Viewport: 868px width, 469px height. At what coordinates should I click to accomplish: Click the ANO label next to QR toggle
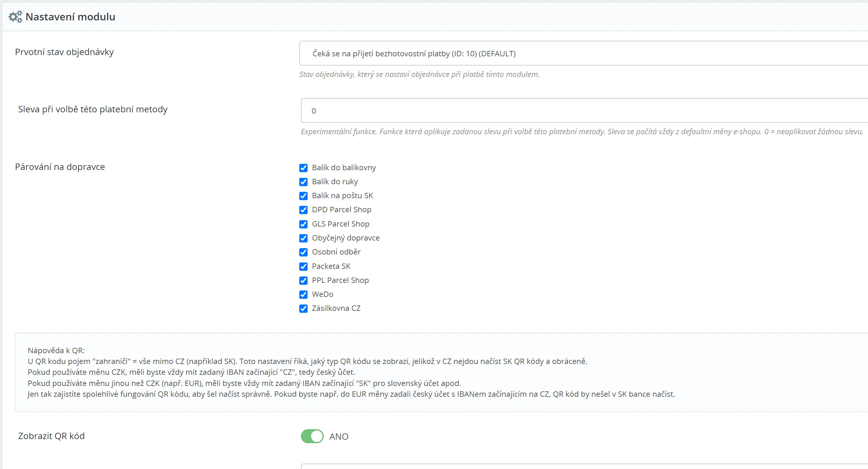(x=339, y=437)
